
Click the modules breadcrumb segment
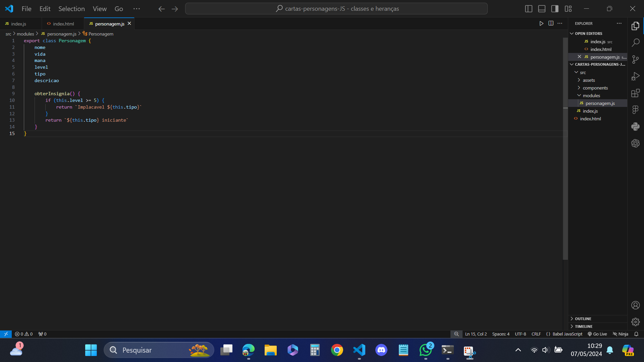(25, 34)
